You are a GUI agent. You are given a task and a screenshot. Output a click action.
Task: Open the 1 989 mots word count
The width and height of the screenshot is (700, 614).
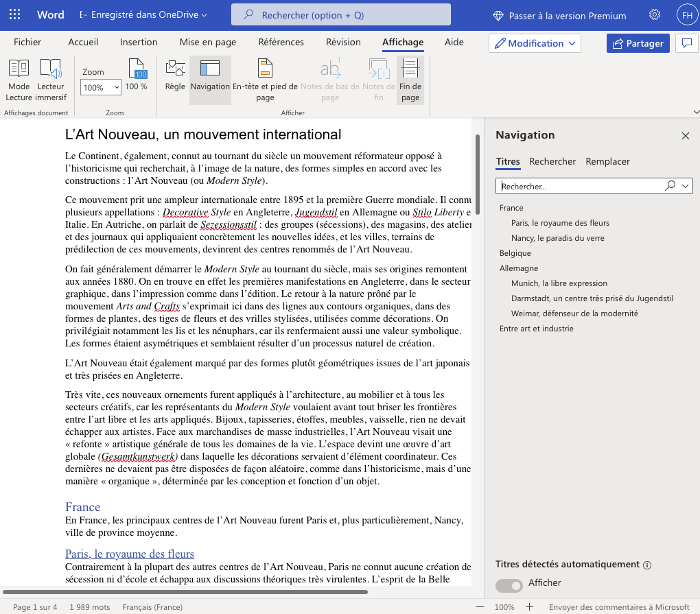[90, 607]
